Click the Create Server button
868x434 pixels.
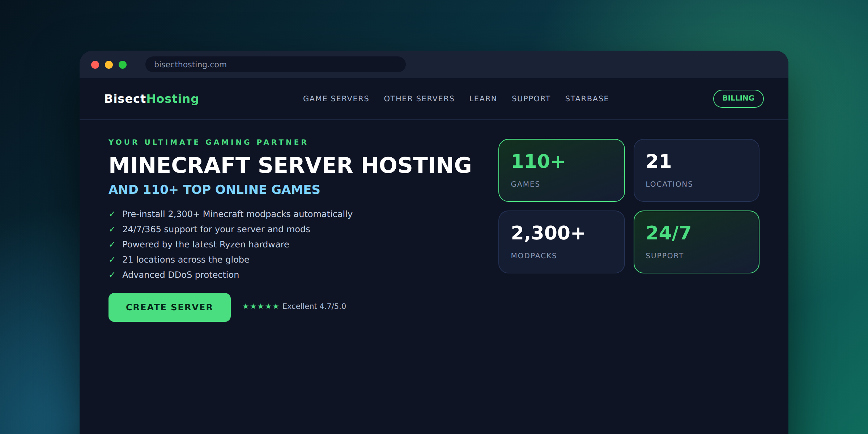point(170,307)
